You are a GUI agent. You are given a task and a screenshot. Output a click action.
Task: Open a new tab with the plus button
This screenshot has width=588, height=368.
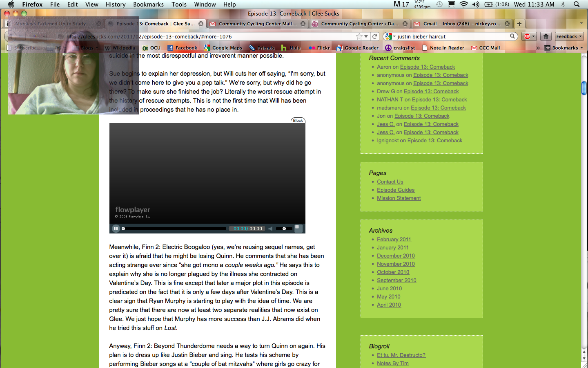(x=519, y=24)
